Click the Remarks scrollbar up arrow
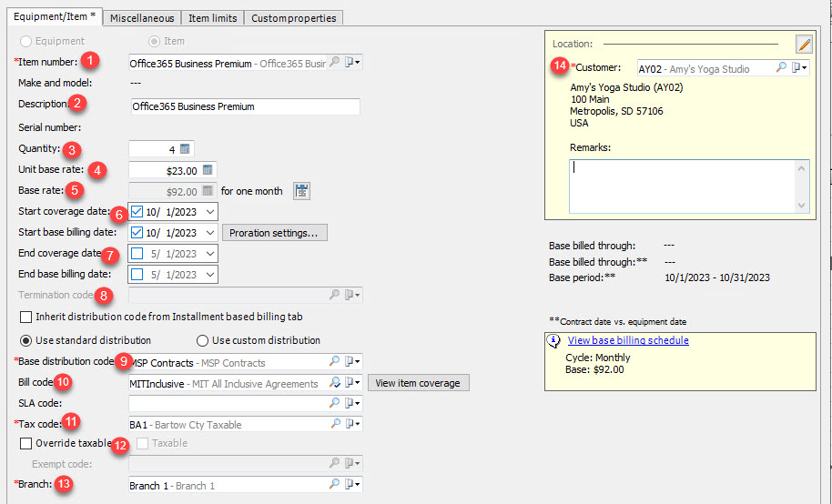The width and height of the screenshot is (832, 504). click(x=801, y=168)
